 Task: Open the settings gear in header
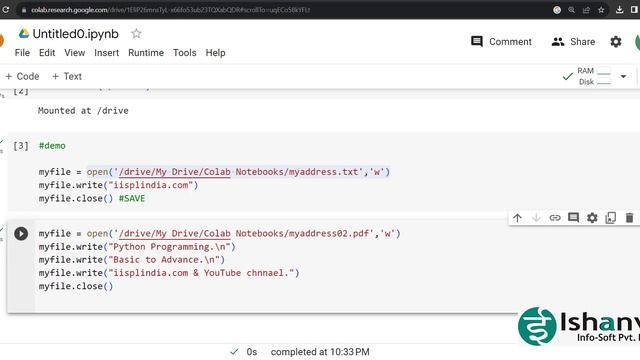tap(616, 42)
